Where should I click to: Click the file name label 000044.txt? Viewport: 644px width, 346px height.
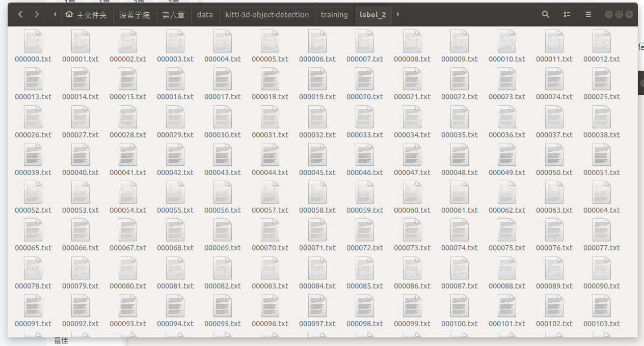point(270,172)
